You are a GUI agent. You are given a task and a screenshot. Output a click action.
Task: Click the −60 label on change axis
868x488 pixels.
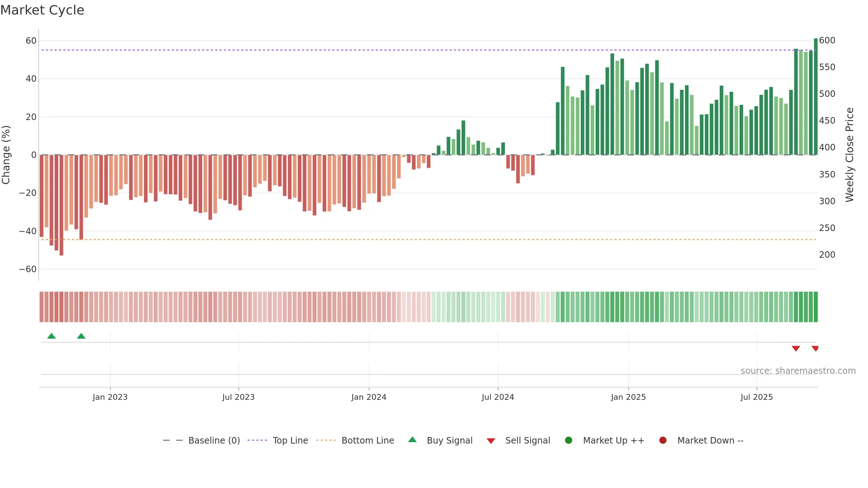coord(27,269)
